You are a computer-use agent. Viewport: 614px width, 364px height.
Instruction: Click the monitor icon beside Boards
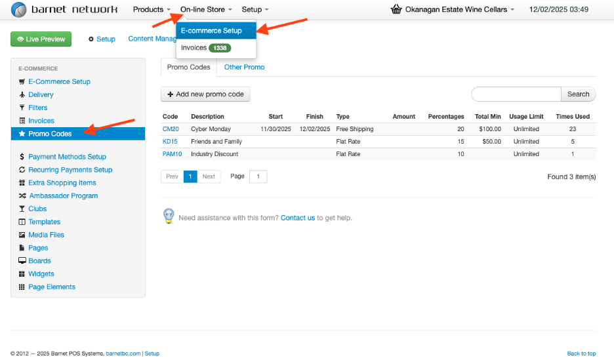tap(22, 260)
